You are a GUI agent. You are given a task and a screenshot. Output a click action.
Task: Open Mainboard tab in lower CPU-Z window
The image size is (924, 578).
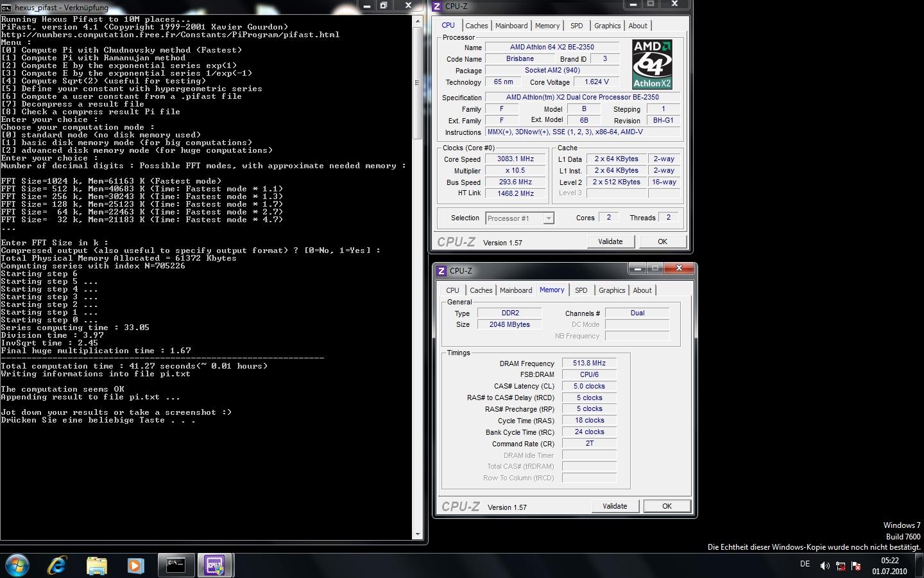pos(516,290)
